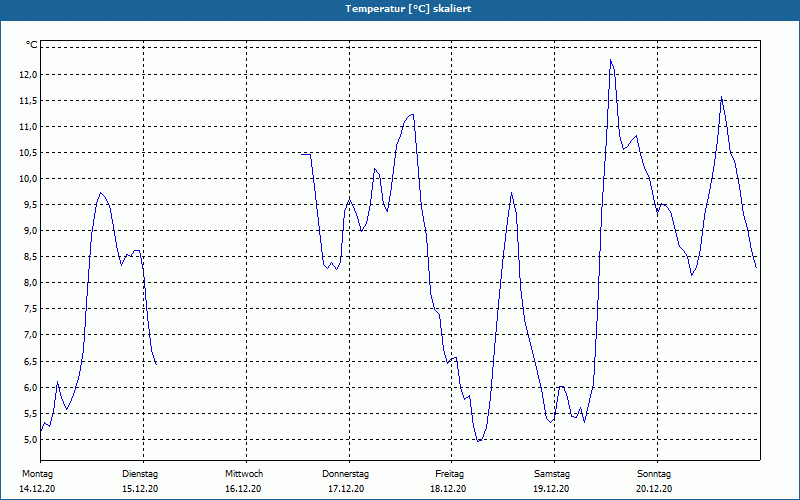Click the date 19.12.20
The image size is (800, 500).
click(x=551, y=489)
